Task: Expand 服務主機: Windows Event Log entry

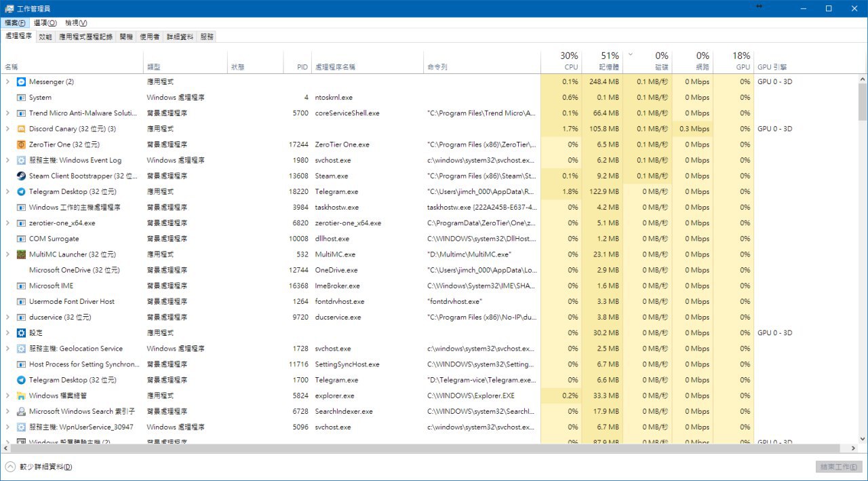Action: pyautogui.click(x=7, y=160)
